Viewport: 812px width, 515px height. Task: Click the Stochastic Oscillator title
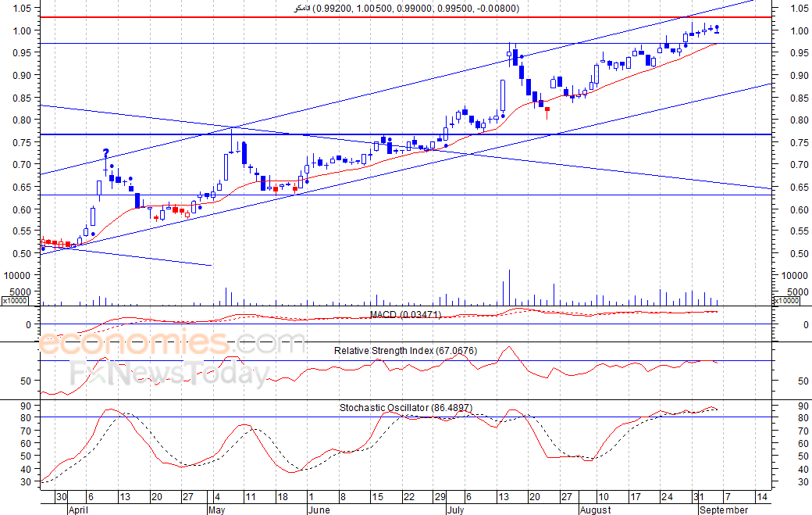click(x=405, y=408)
